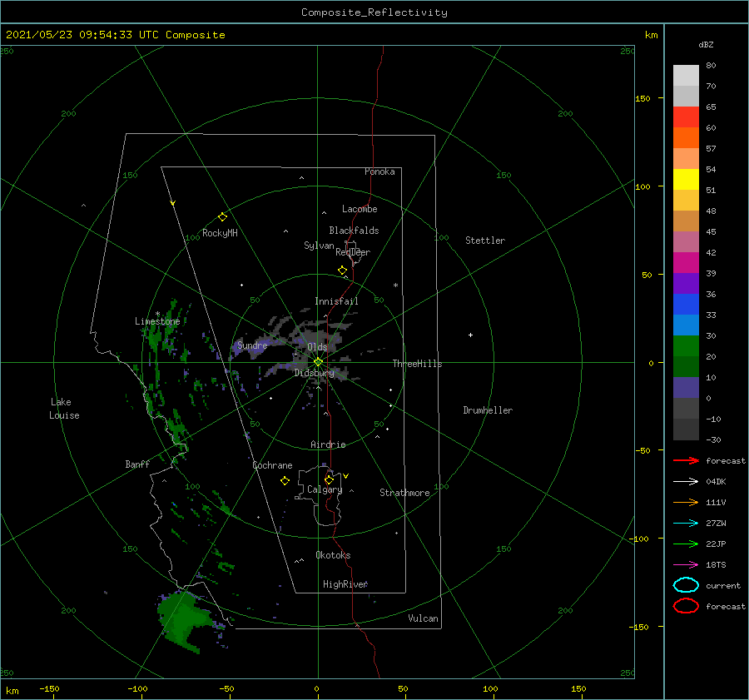749x700 pixels.
Task: Click the 2021/05/23 09:54:33 UTC timestamp
Action: pos(115,35)
